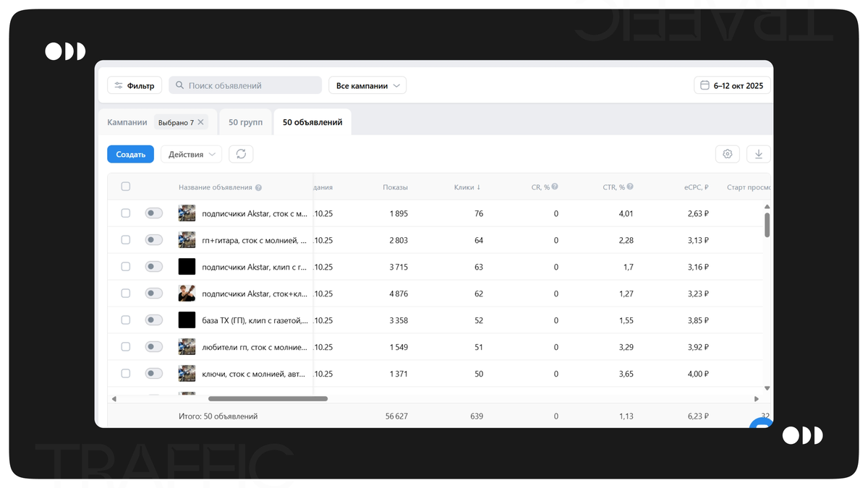Click help icon next to Название объявления

pos(258,187)
